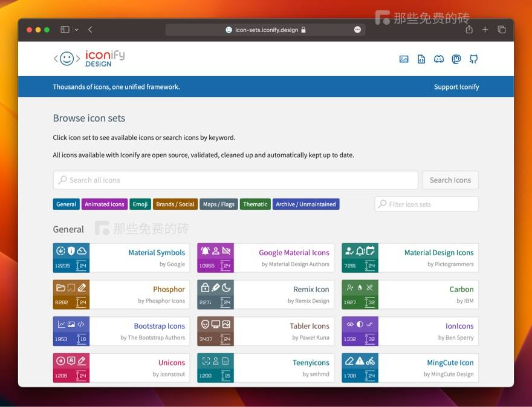Click the Search Icons button

coord(450,180)
